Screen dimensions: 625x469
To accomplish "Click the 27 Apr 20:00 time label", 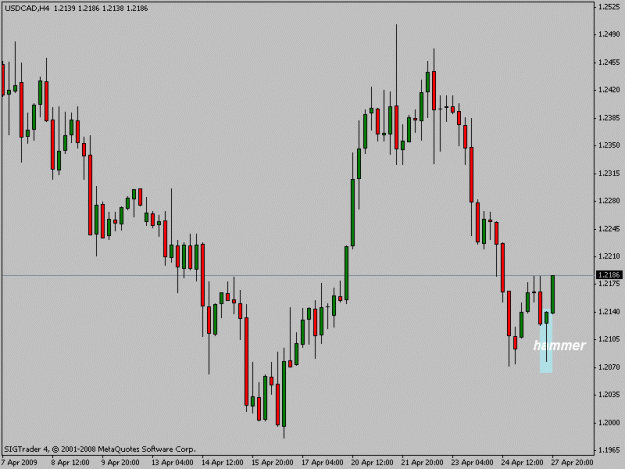I will pyautogui.click(x=572, y=463).
